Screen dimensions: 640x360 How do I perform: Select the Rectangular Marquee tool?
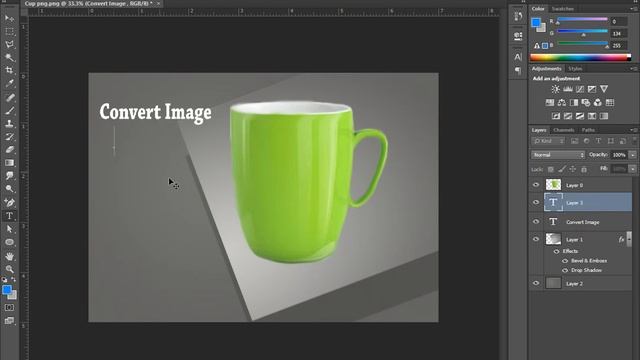point(9,31)
